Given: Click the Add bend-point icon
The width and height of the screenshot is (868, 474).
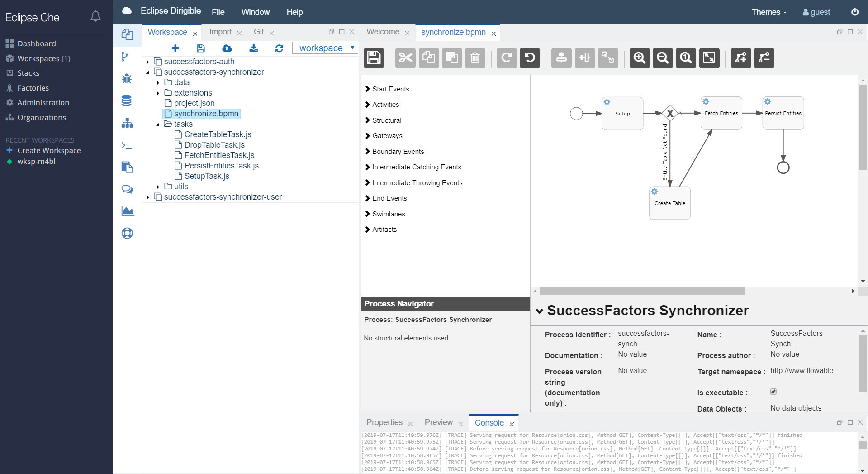Looking at the screenshot, I should click(x=741, y=58).
